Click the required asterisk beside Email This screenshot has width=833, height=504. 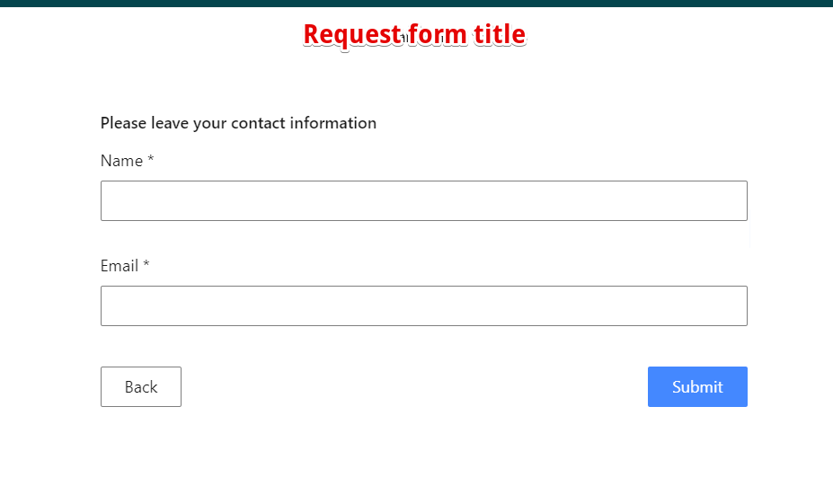click(x=146, y=265)
